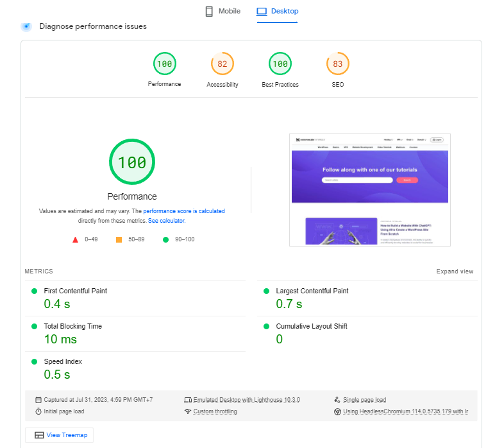The width and height of the screenshot is (504, 448).
Task: Click the large 100 Performance gauge
Action: pos(131,162)
